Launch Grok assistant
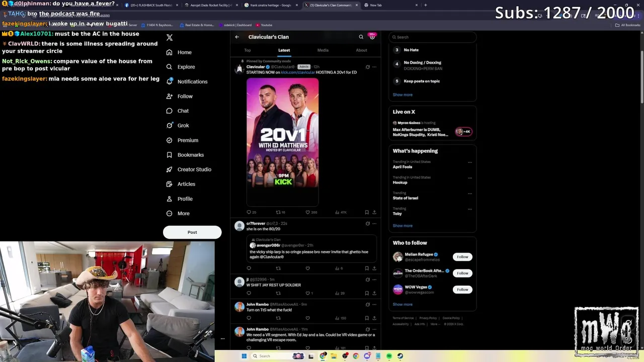The width and height of the screenshot is (644, 362). click(177, 126)
